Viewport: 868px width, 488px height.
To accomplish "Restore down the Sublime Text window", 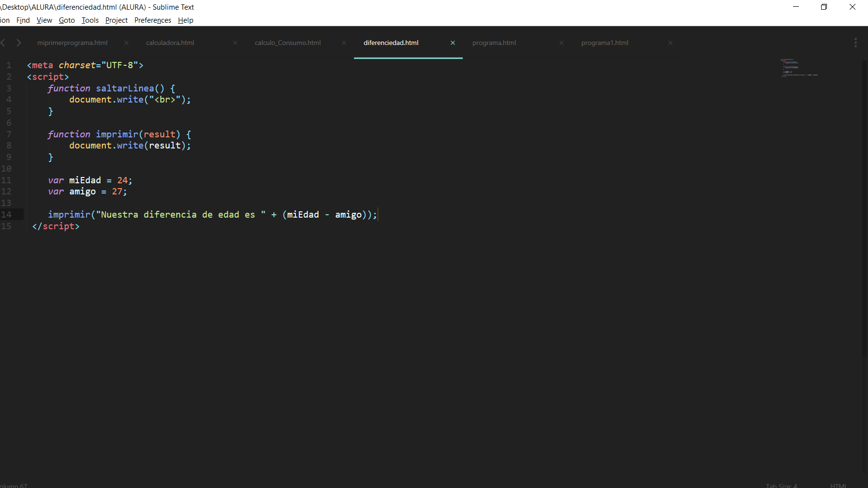I will click(824, 7).
